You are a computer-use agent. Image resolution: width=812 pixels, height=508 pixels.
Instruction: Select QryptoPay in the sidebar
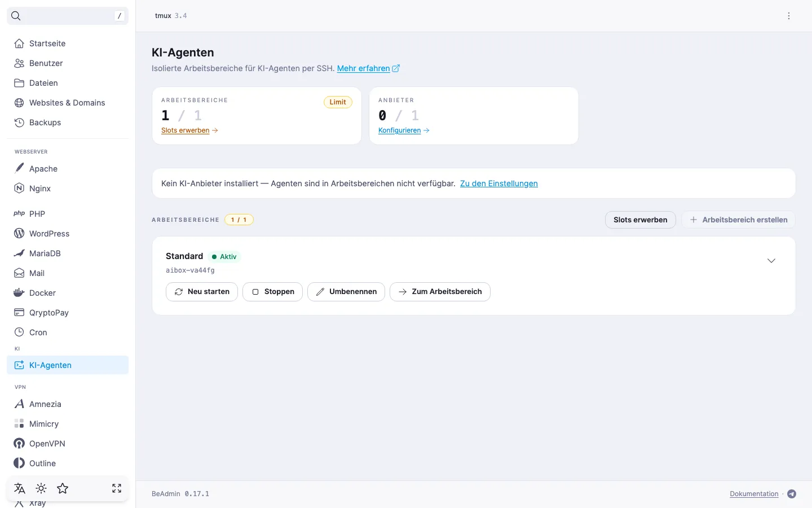click(x=68, y=313)
